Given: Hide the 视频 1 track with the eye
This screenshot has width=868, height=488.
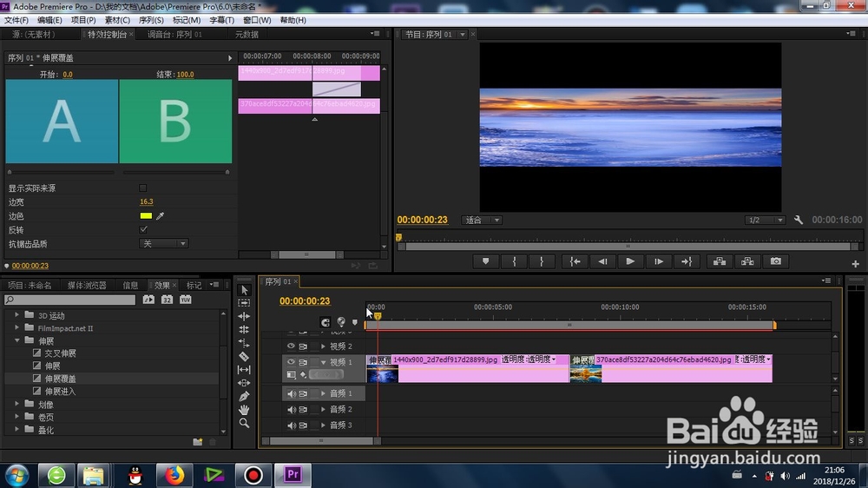Looking at the screenshot, I should click(291, 362).
